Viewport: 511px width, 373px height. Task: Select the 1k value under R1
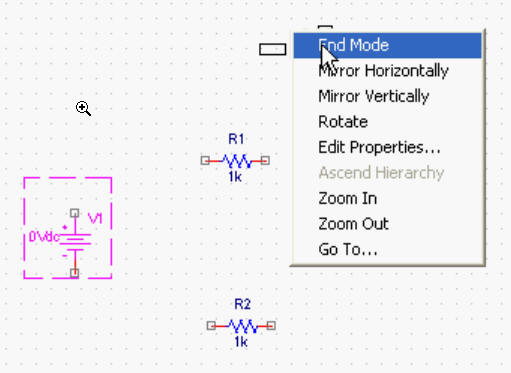click(235, 177)
